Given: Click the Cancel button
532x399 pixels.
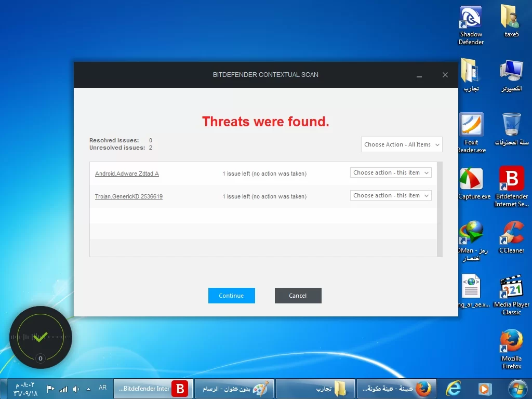Looking at the screenshot, I should click(298, 296).
